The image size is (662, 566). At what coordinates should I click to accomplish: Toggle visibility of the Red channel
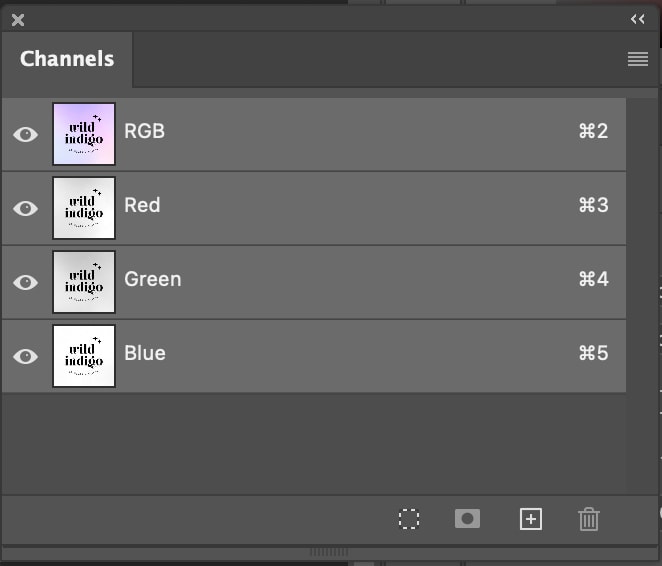[26, 208]
